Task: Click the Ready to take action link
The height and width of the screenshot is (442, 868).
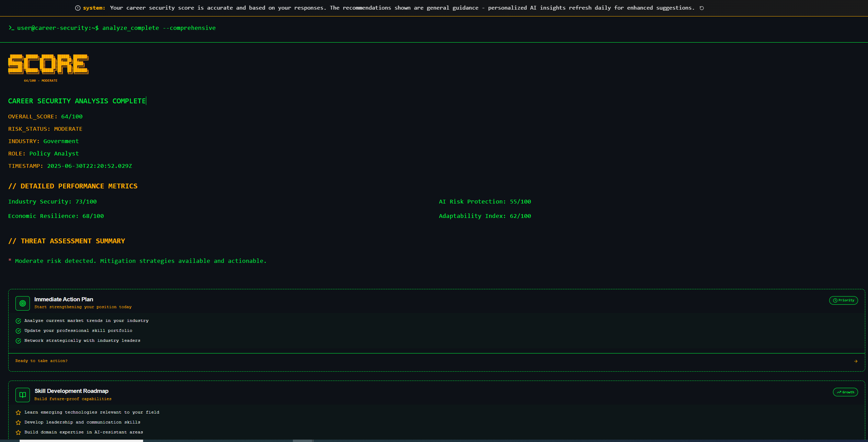Action: [x=42, y=361]
